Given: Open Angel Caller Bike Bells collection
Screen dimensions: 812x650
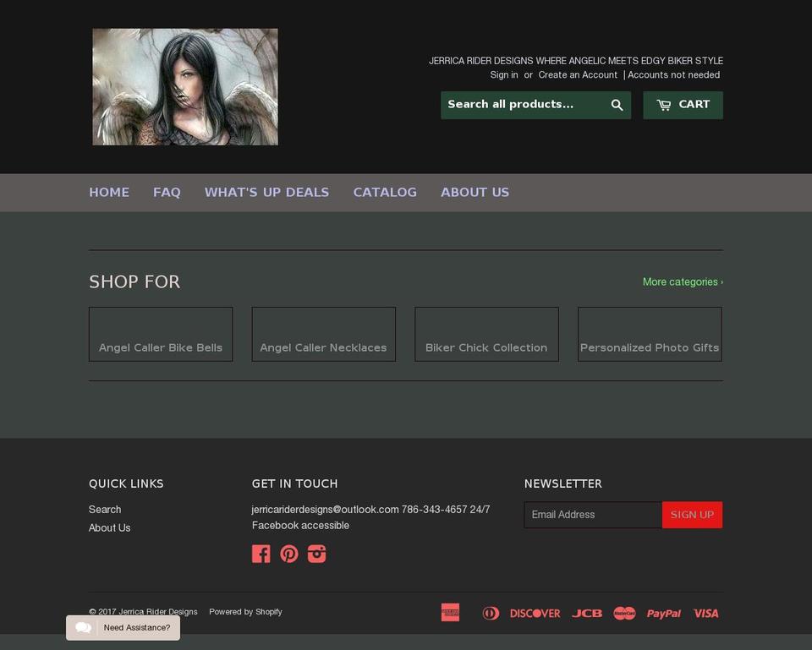Looking at the screenshot, I should tap(161, 335).
